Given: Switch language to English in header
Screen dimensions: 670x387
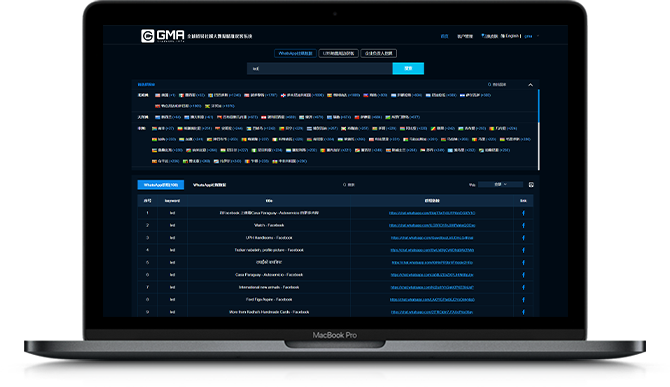Looking at the screenshot, I should (511, 36).
